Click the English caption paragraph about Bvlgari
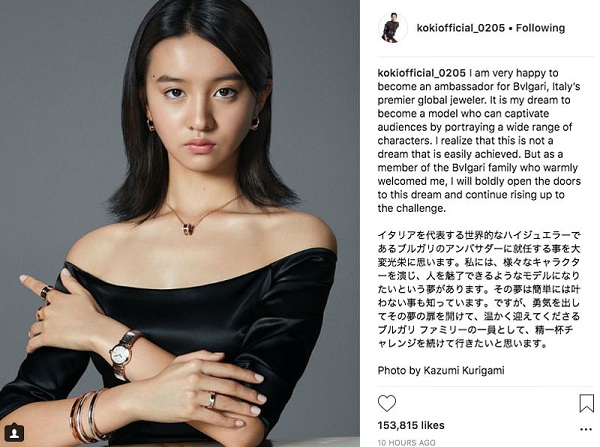Image resolution: width=600 pixels, height=447 pixels. tap(479, 140)
